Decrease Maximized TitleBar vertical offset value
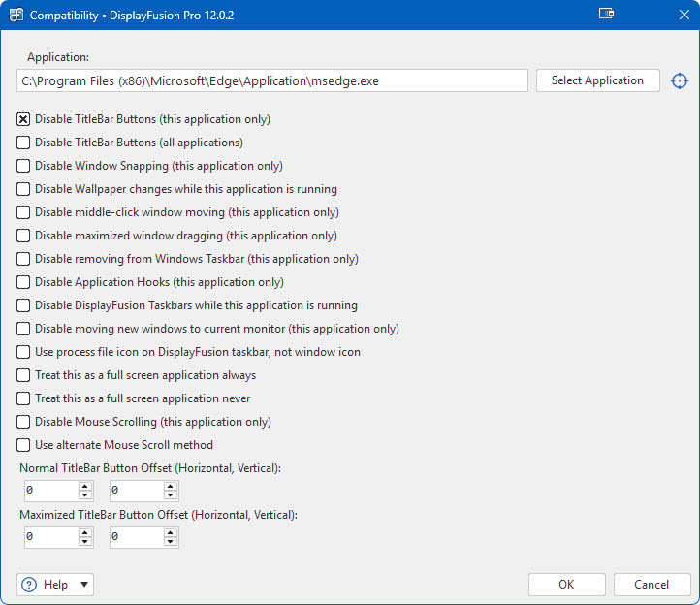This screenshot has height=605, width=700. click(x=171, y=541)
